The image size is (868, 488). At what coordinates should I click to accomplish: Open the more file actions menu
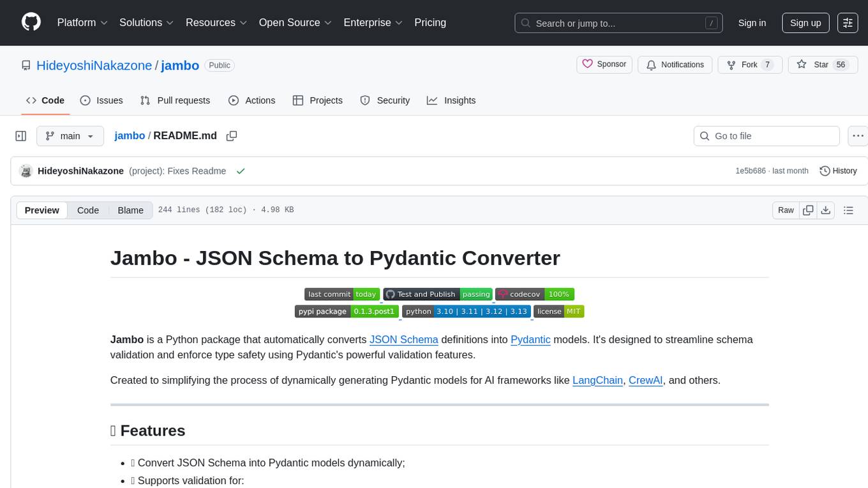[x=858, y=136]
